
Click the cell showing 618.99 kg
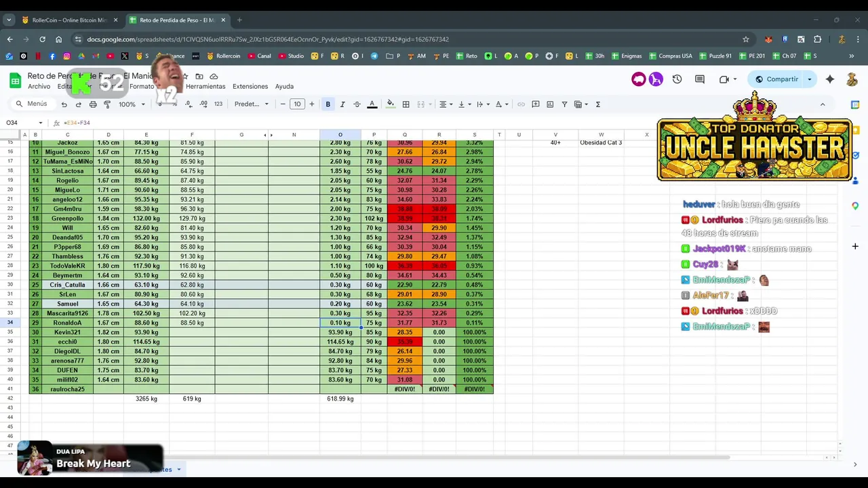pyautogui.click(x=340, y=399)
